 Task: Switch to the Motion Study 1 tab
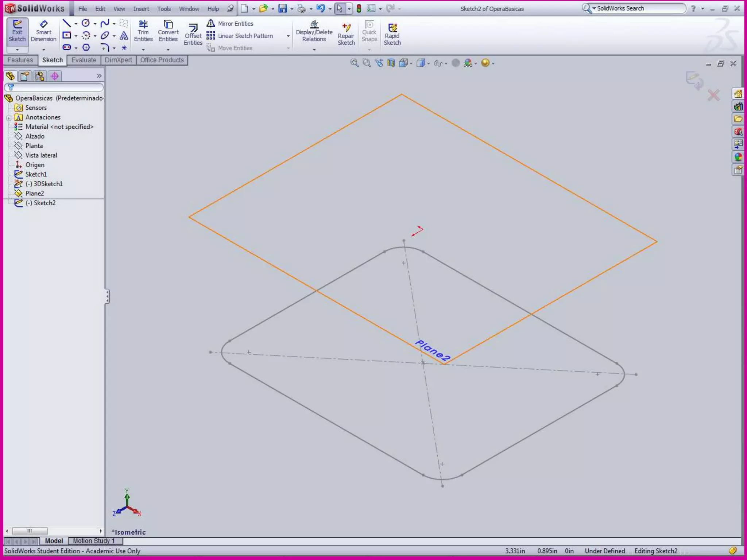click(94, 541)
